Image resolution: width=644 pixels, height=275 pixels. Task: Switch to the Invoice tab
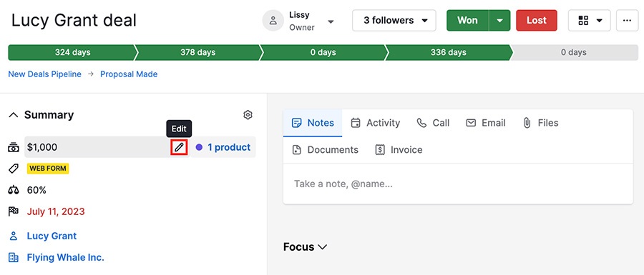pyautogui.click(x=399, y=150)
